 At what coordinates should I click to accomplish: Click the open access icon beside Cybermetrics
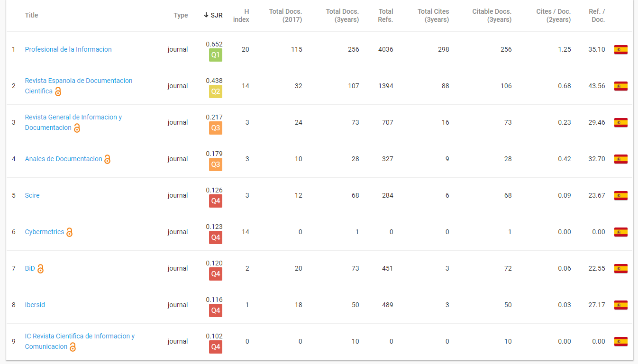pyautogui.click(x=70, y=232)
